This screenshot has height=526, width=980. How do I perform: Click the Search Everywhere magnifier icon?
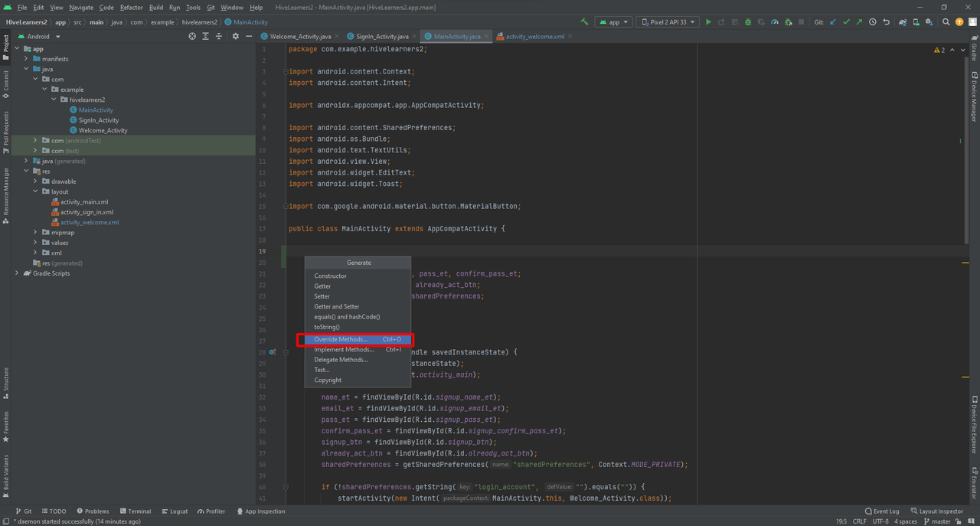tap(946, 22)
